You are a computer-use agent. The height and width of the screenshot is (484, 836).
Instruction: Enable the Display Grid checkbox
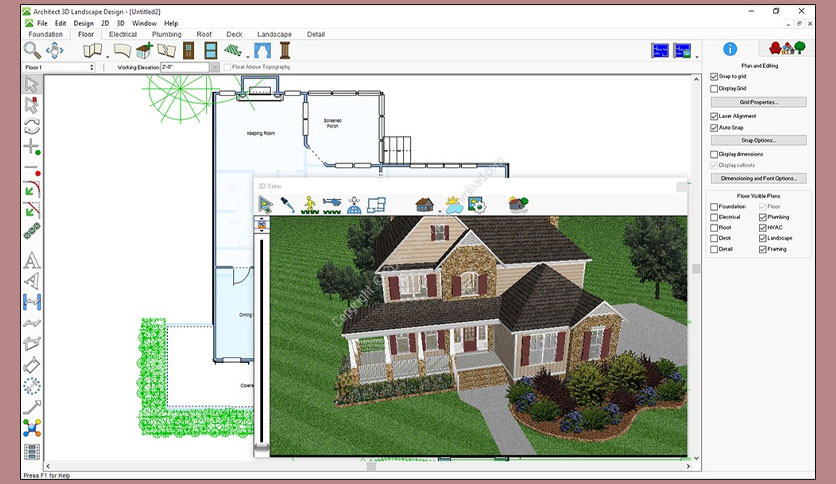(x=714, y=89)
